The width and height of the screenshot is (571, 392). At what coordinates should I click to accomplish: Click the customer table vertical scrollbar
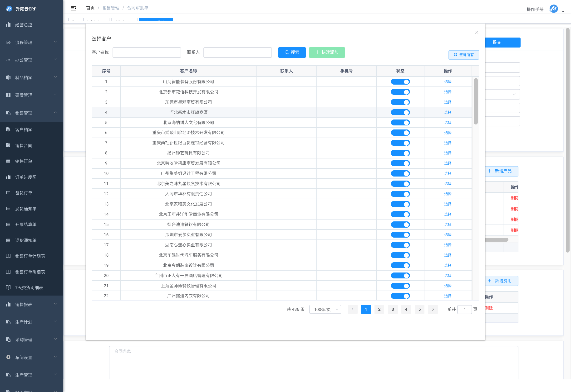tap(476, 101)
